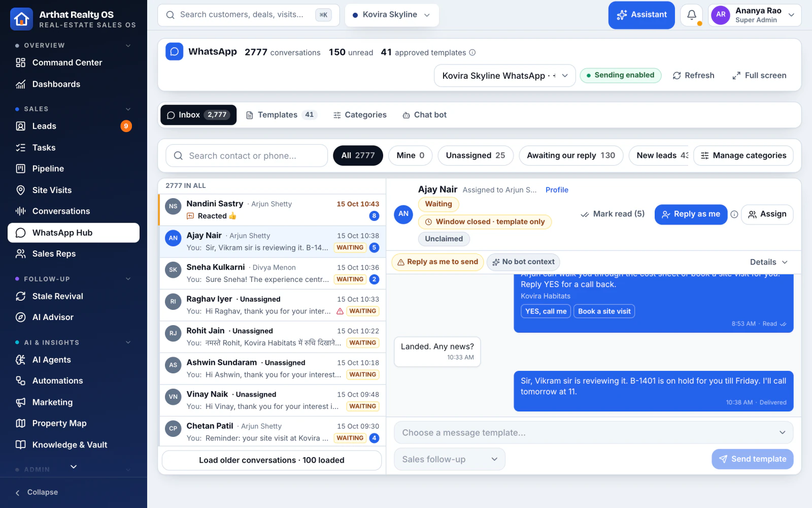
Task: Open Ajay Nair's Profile link
Action: 557,189
